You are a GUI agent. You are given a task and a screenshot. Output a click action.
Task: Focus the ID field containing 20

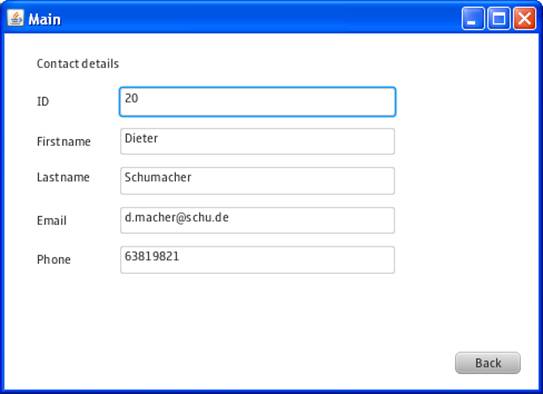[257, 102]
